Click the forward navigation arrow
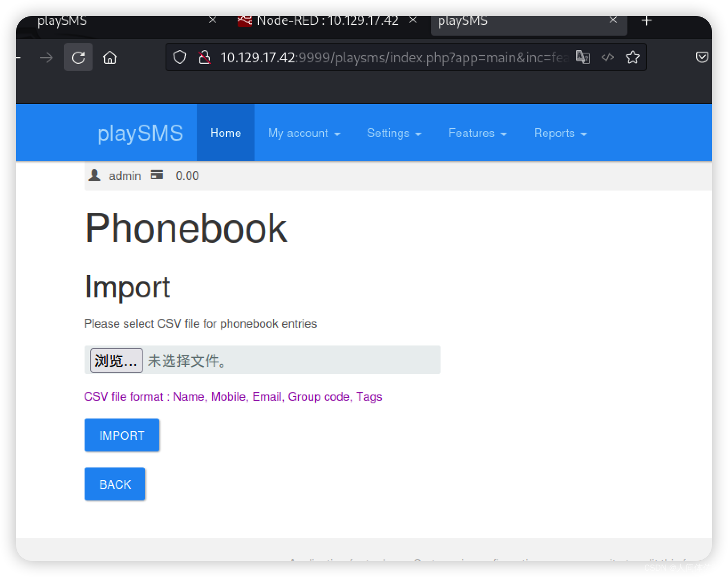This screenshot has width=728, height=577. pyautogui.click(x=46, y=57)
